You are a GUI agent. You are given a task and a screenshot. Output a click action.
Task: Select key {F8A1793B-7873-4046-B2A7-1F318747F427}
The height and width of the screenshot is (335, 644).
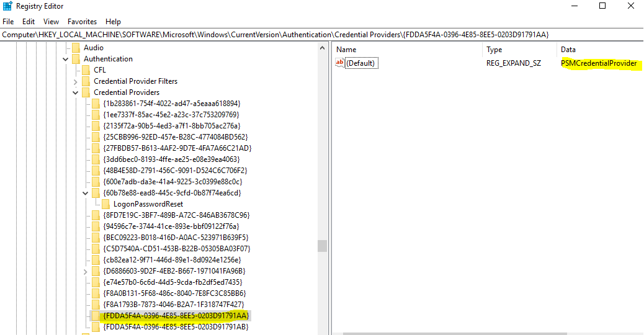coord(174,305)
